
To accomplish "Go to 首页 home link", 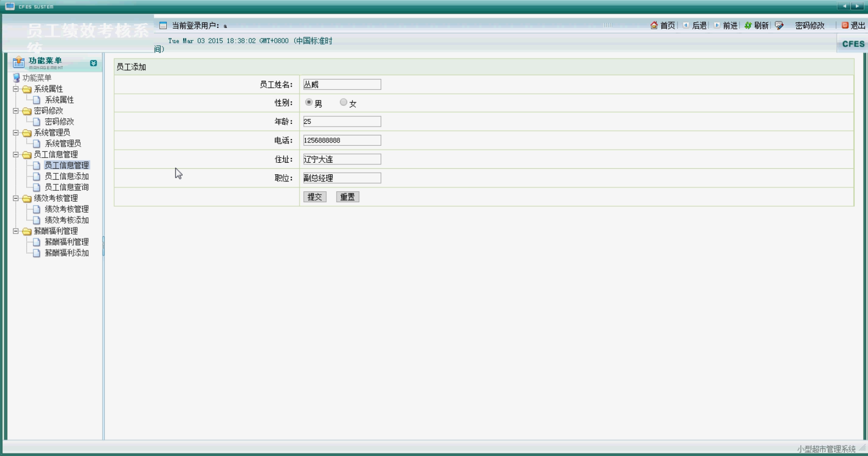I will [667, 26].
